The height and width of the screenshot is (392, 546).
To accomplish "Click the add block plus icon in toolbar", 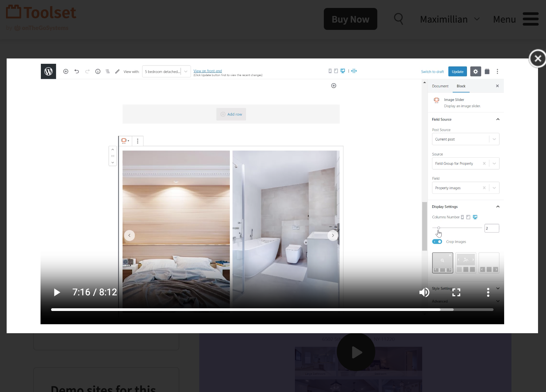I will tap(66, 71).
